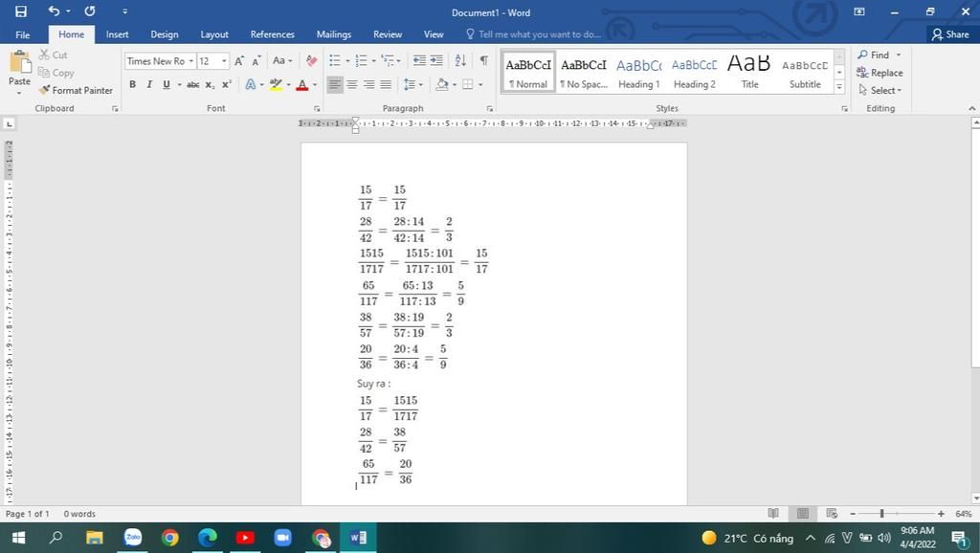Open the Select dropdown
Screen dimensions: 980x553
880,91
